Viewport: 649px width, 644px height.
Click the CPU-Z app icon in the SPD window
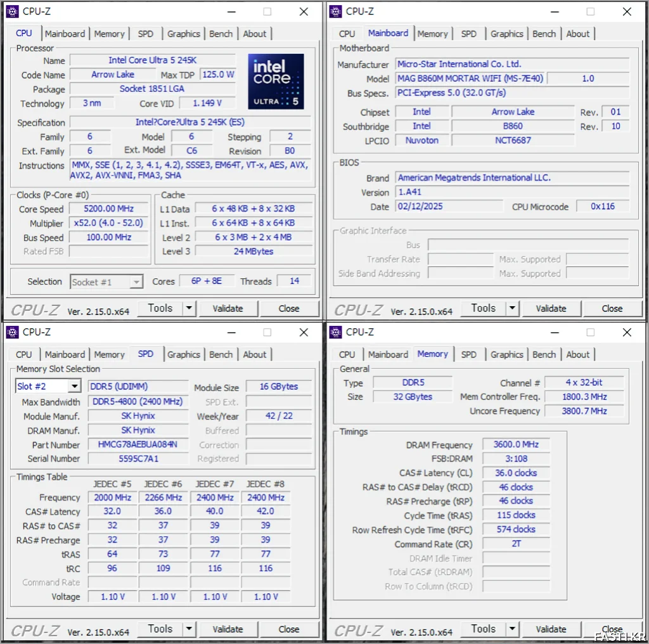[13, 332]
